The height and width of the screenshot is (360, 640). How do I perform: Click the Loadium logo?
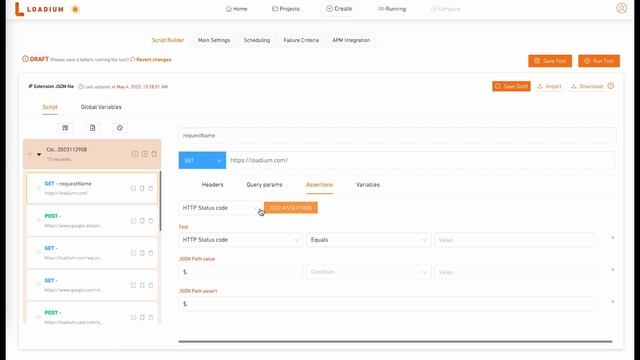point(39,9)
